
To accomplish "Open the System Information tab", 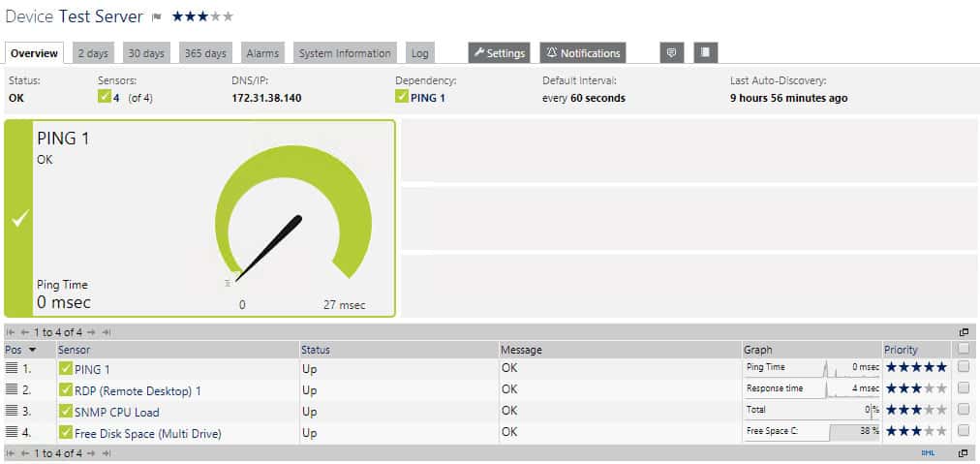I will pos(345,53).
